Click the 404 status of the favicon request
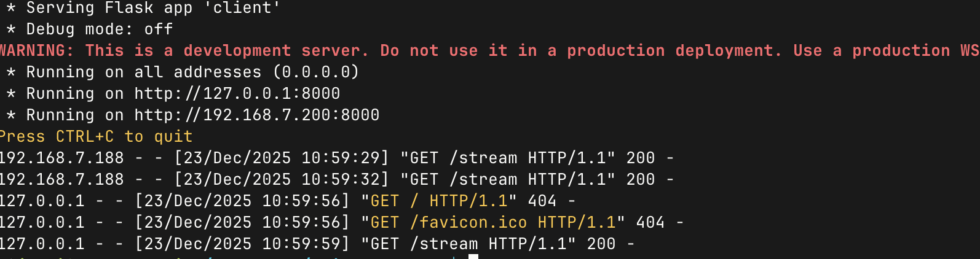980x259 pixels. point(650,222)
